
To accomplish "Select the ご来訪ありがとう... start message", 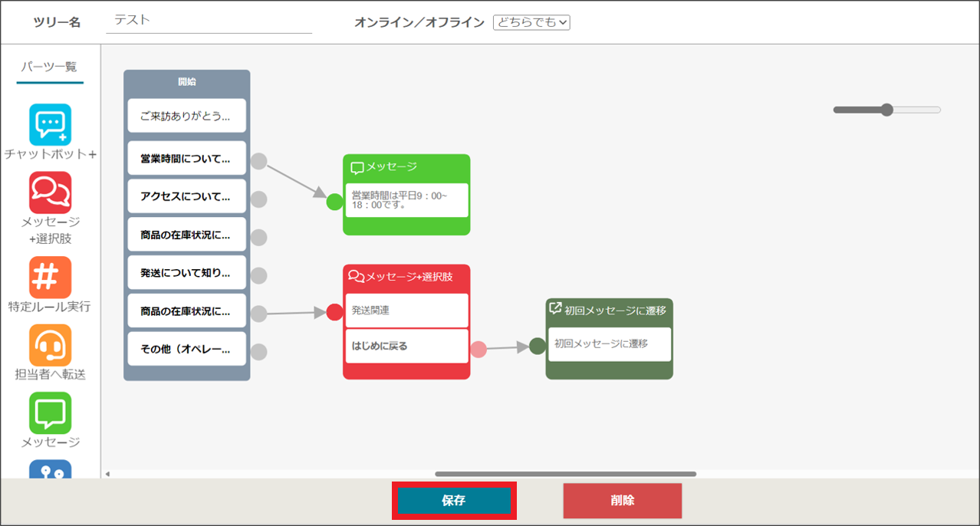I will click(187, 116).
